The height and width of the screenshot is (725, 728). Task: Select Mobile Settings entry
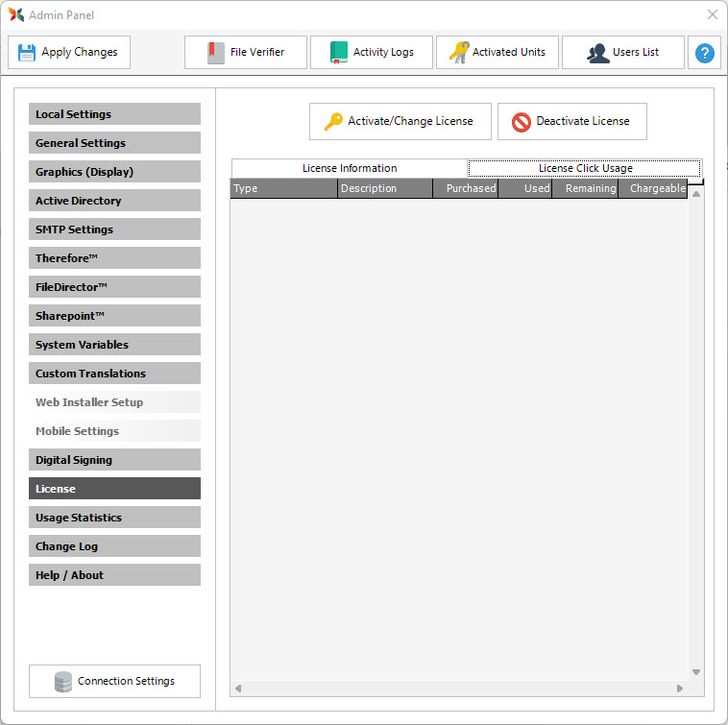[114, 431]
